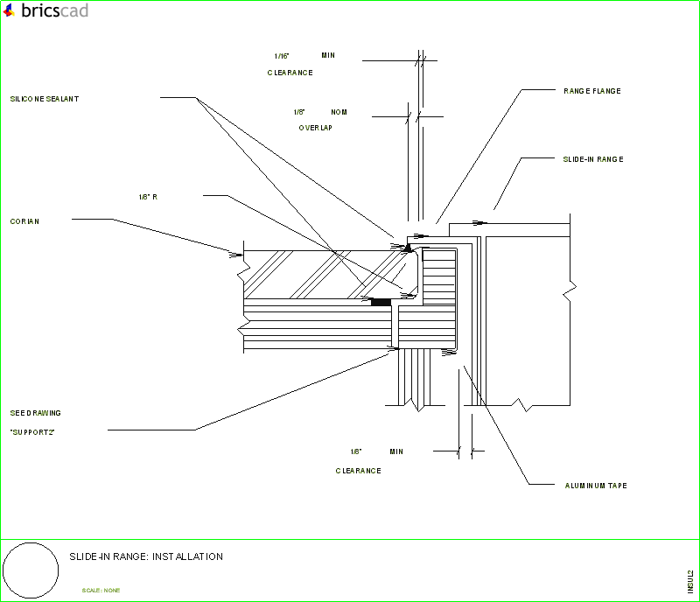Screen dimensions: 700x602
Task: Click the SILICONE SEALANT label
Action: [x=44, y=99]
